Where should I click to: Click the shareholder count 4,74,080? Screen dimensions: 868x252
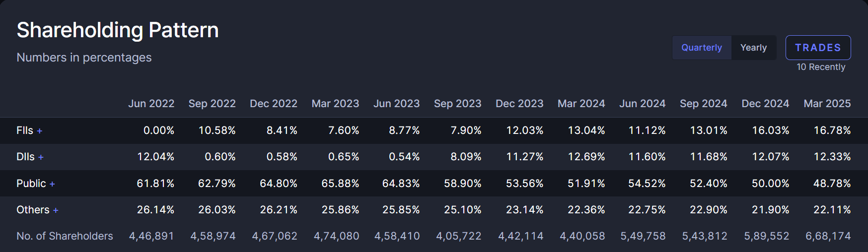(337, 236)
